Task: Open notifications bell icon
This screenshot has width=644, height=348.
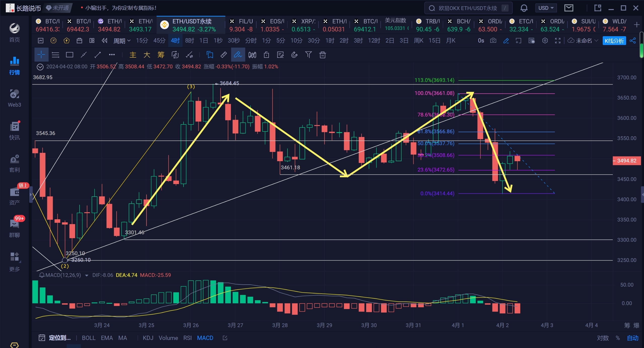Action: [524, 8]
